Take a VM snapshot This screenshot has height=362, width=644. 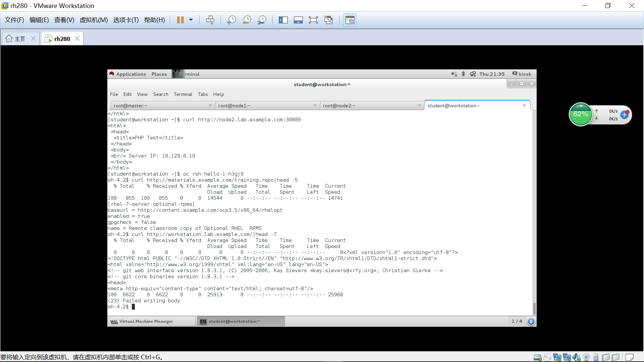(231, 20)
